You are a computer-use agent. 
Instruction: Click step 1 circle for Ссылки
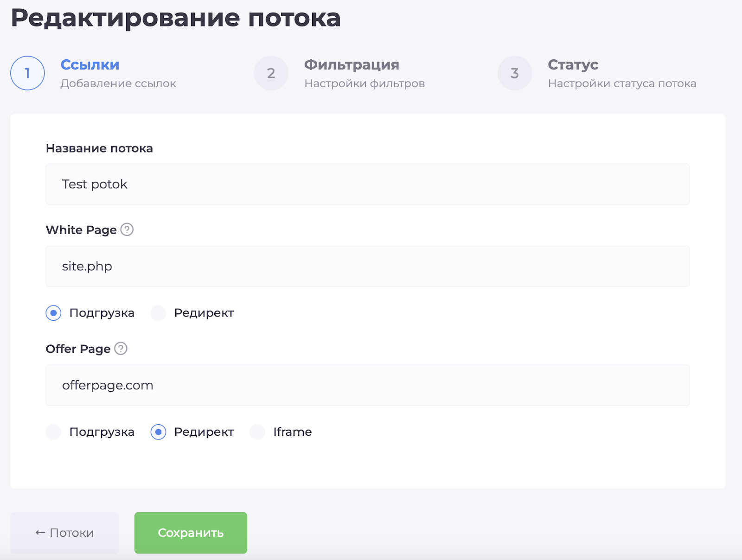[27, 73]
